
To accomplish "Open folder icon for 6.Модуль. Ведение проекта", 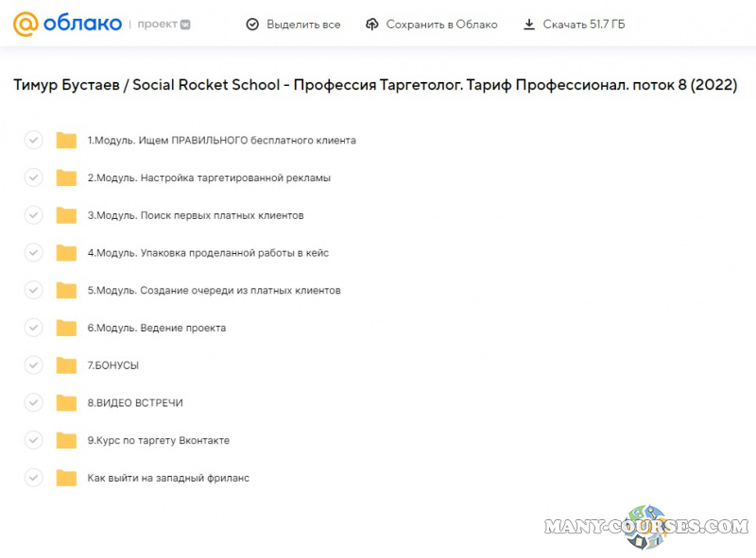I will tap(66, 328).
